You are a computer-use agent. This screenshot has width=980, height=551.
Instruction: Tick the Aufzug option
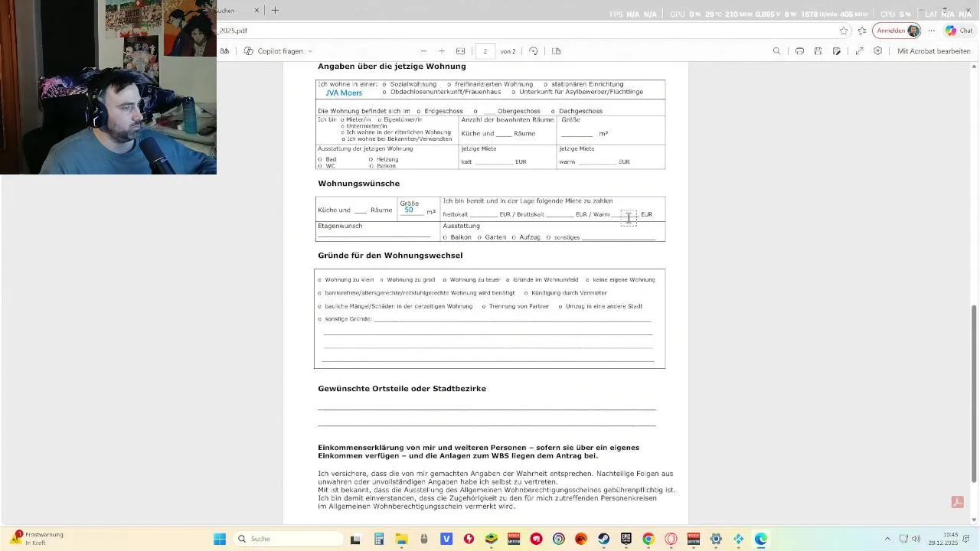coord(513,237)
